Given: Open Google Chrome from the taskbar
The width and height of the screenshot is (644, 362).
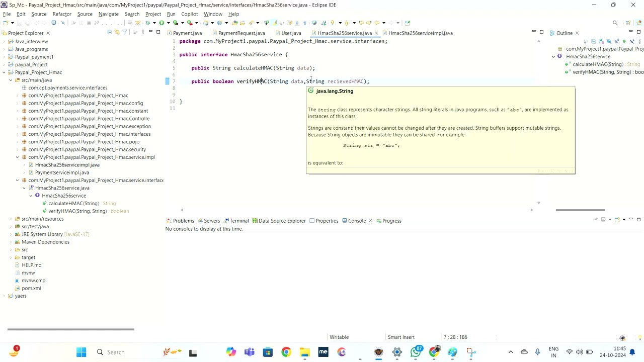Looking at the screenshot, I should click(x=286, y=352).
